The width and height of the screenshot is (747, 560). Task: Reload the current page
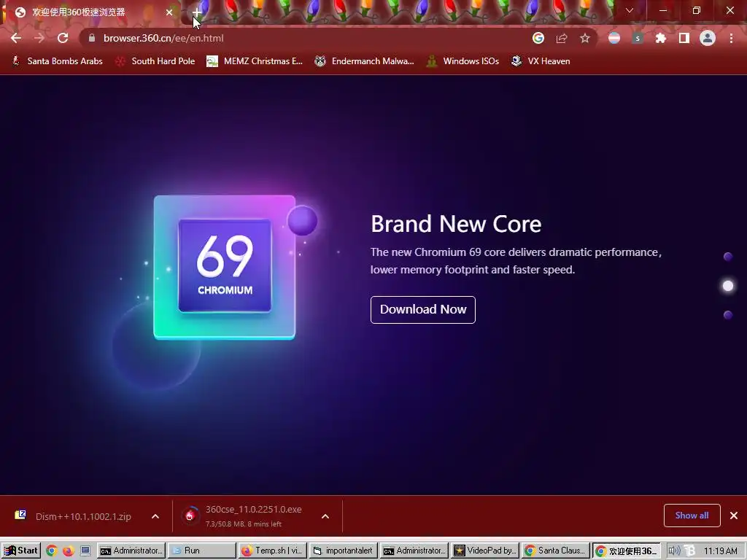63,38
